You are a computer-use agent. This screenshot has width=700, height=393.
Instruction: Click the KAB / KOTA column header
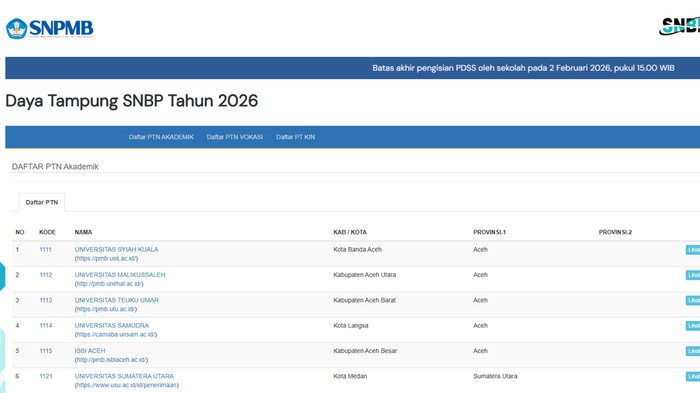click(350, 232)
